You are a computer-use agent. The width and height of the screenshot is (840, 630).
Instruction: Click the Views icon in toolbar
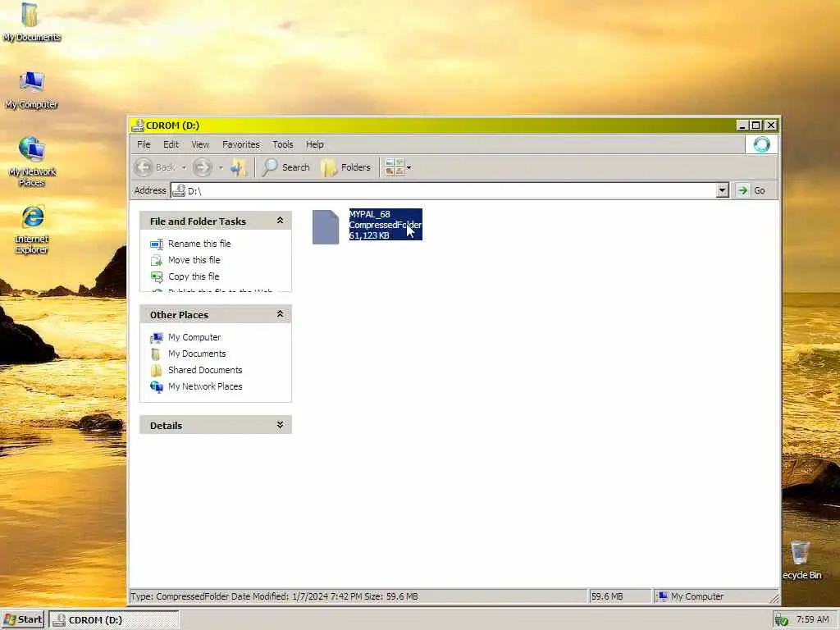point(395,167)
